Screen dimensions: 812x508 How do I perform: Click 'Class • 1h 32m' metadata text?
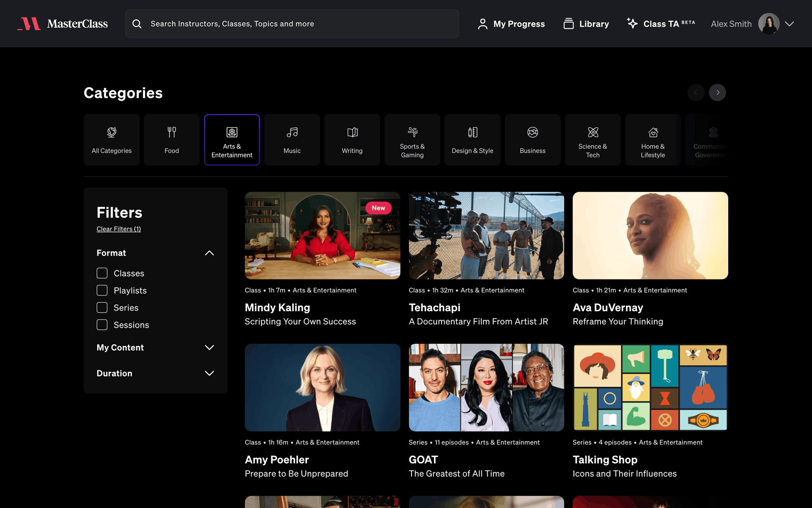(x=431, y=290)
